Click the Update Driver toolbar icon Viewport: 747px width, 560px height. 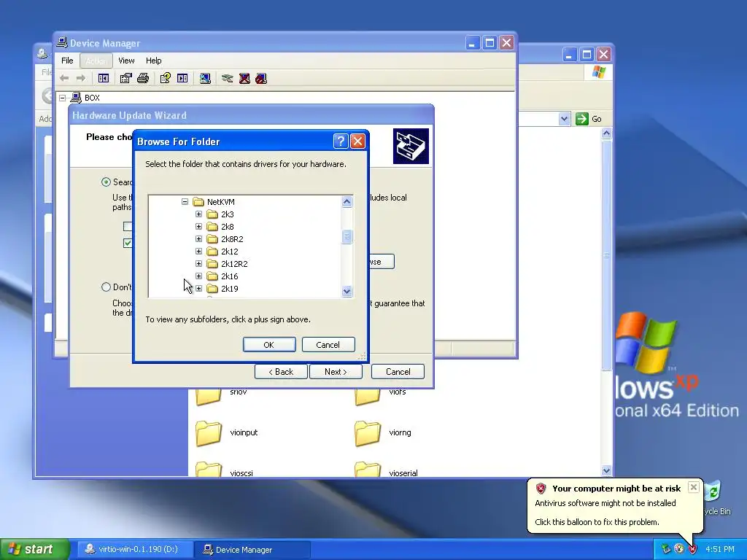pos(228,78)
